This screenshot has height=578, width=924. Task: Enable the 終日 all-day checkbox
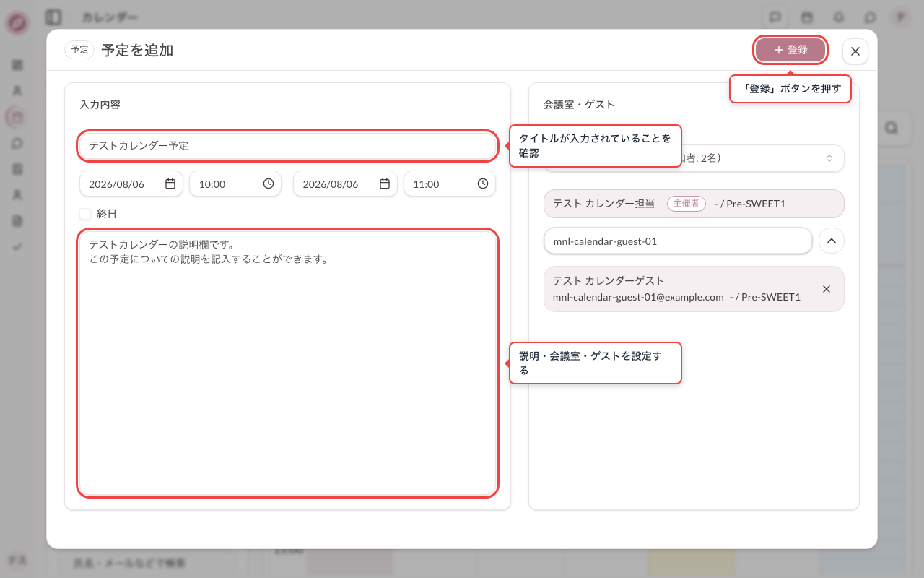(85, 214)
